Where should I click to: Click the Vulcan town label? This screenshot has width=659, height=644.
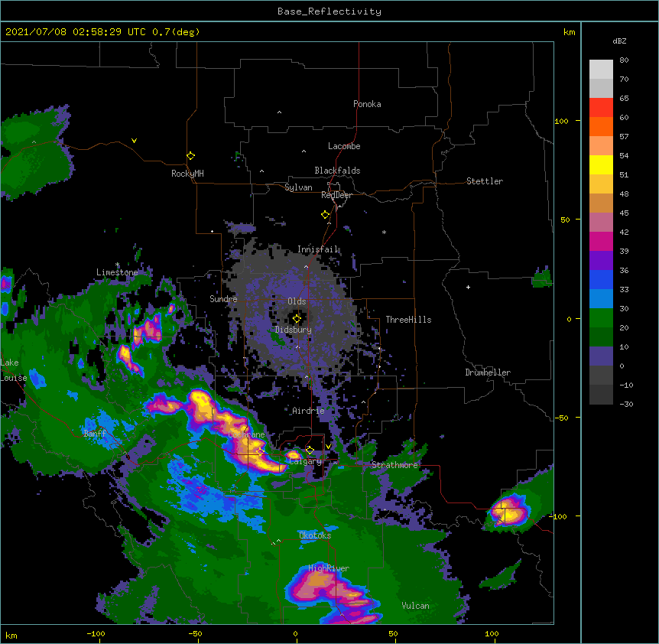(x=415, y=606)
